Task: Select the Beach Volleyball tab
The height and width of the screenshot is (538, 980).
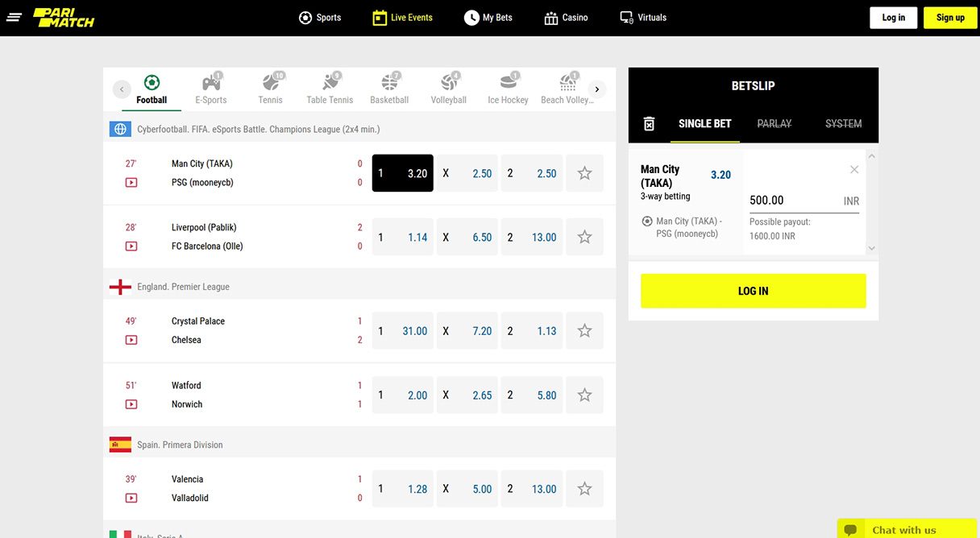Action: tap(567, 89)
